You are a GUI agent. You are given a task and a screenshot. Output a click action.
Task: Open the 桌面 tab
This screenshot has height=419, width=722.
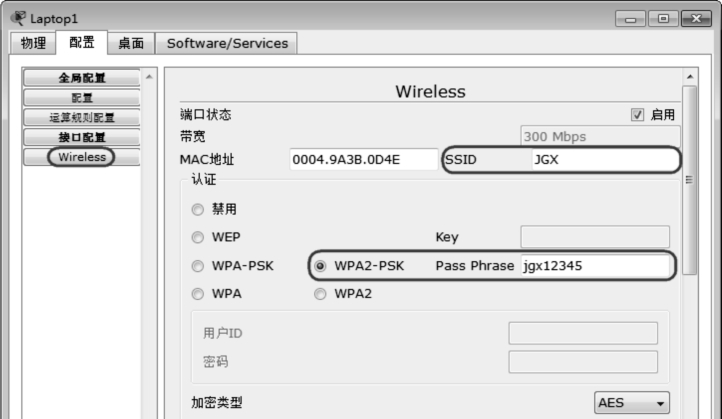point(131,43)
